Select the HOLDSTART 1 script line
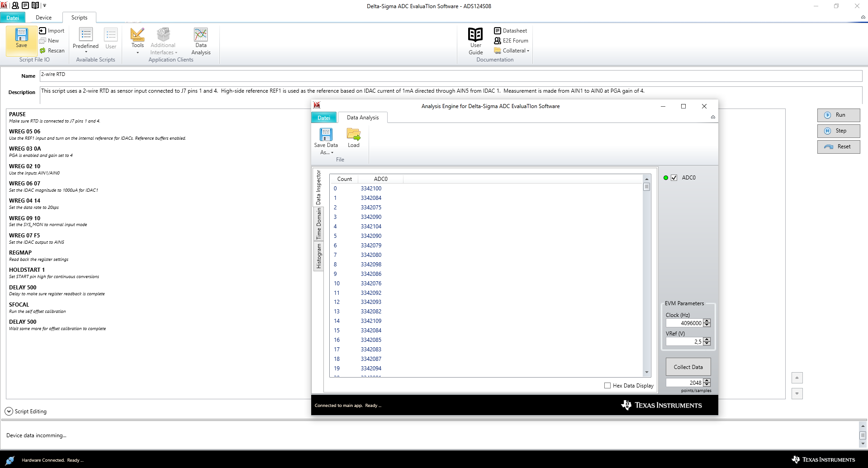 (x=27, y=270)
